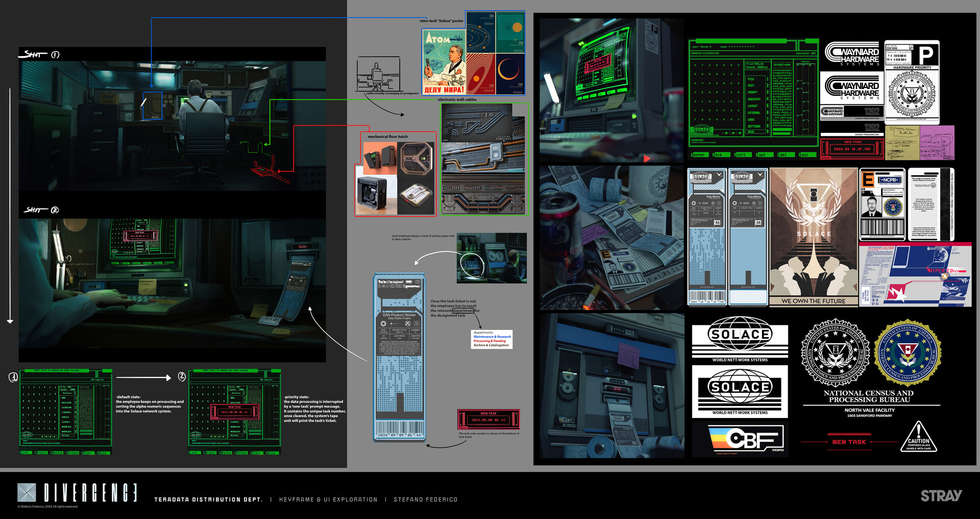980x519 pixels.
Task: Expand the Data Matrix section on the ticket
Action: [713, 196]
